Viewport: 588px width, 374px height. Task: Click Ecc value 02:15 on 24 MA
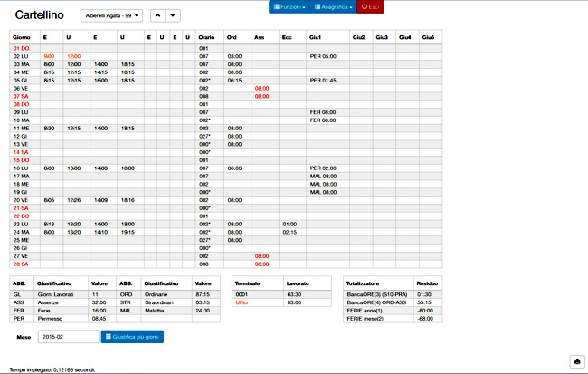tap(289, 233)
